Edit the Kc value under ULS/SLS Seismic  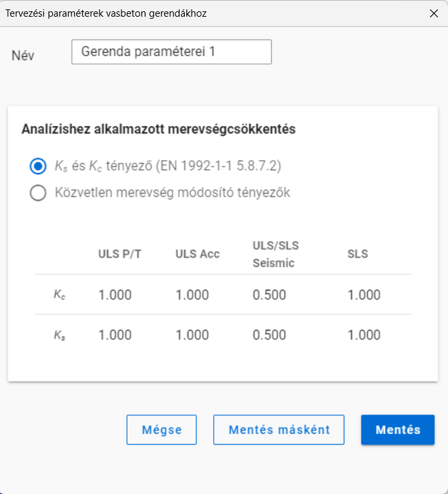click(x=269, y=295)
